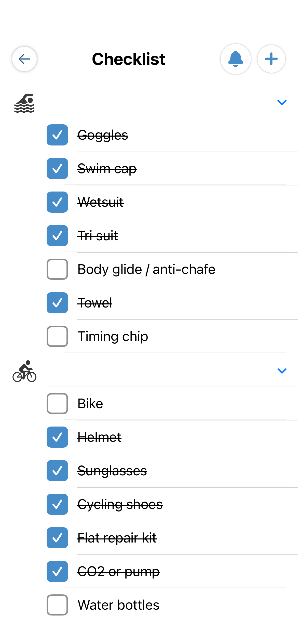Open notifications via the bell icon

coord(236,59)
